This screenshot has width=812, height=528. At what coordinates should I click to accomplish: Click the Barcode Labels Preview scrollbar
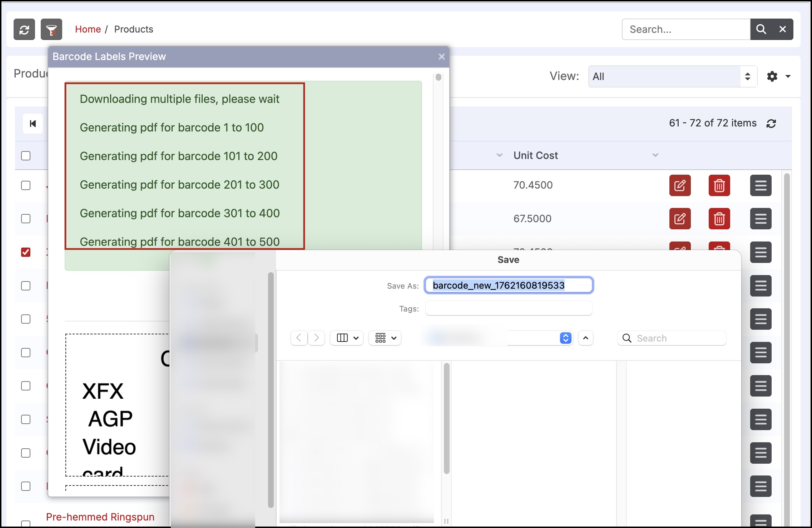coord(439,77)
